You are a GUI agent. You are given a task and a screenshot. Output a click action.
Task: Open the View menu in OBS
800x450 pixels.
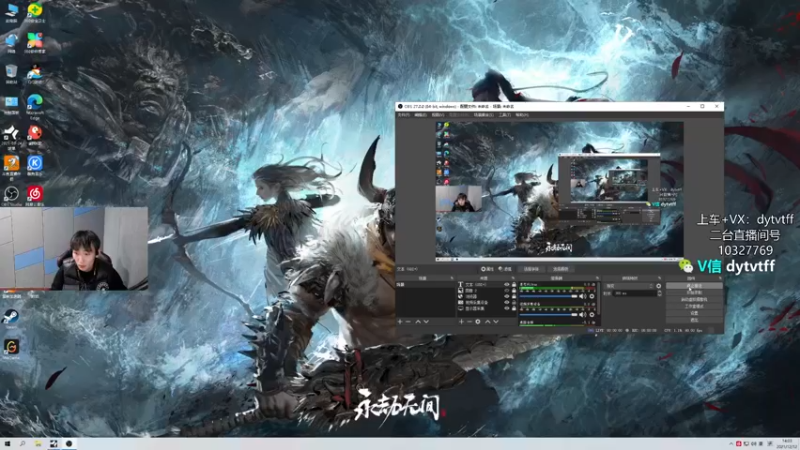(437, 115)
